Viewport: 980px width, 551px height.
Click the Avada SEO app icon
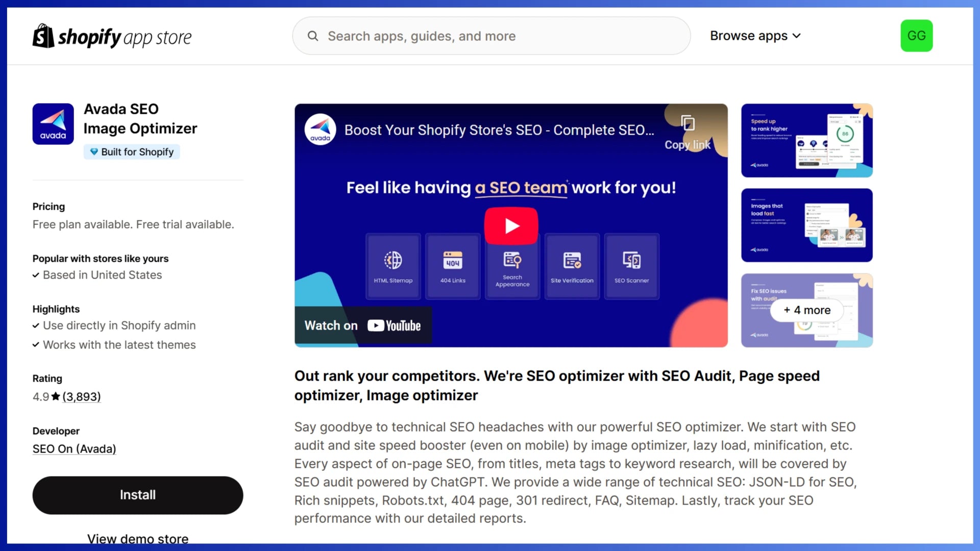coord(53,124)
